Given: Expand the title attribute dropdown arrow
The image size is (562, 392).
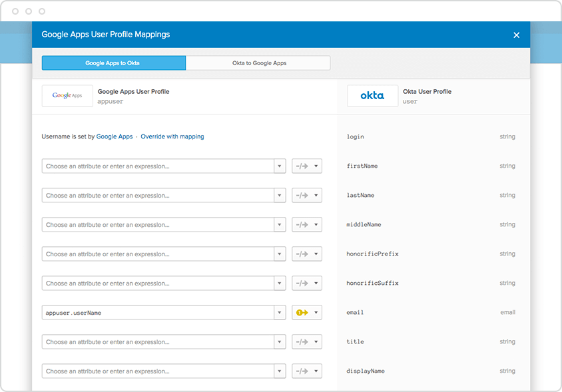Looking at the screenshot, I should click(280, 342).
